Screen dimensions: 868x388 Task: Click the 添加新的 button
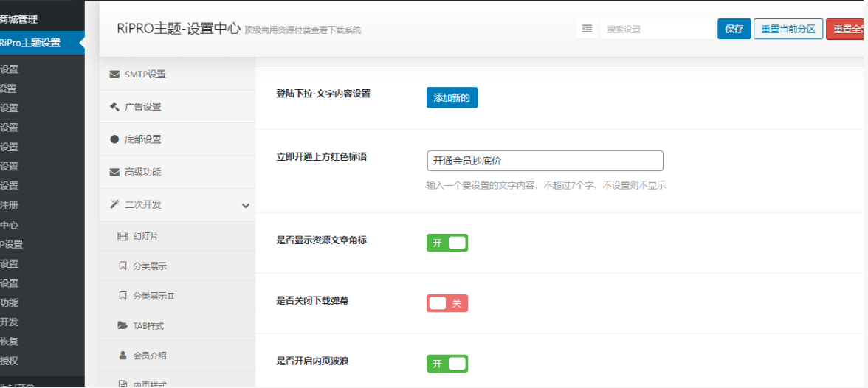(x=452, y=97)
